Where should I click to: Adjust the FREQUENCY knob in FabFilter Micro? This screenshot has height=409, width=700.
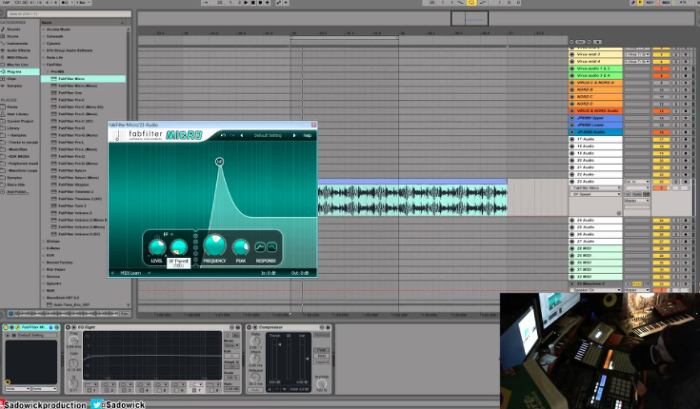215,245
